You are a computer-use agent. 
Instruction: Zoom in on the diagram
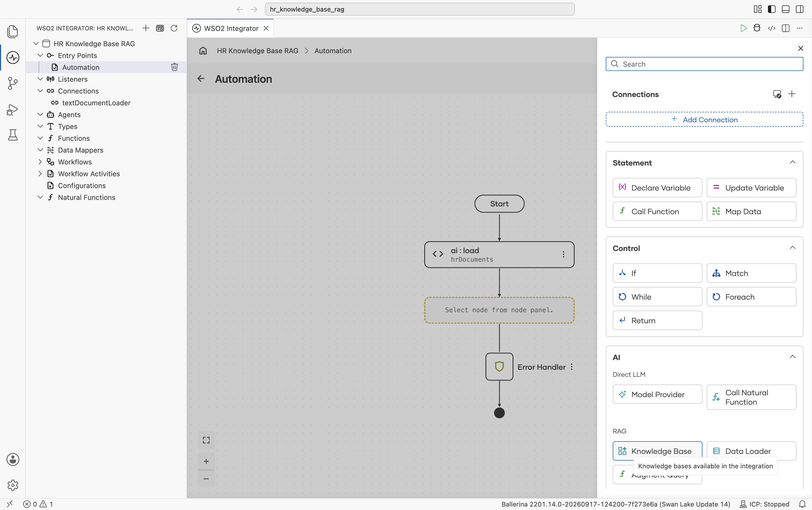pos(206,461)
